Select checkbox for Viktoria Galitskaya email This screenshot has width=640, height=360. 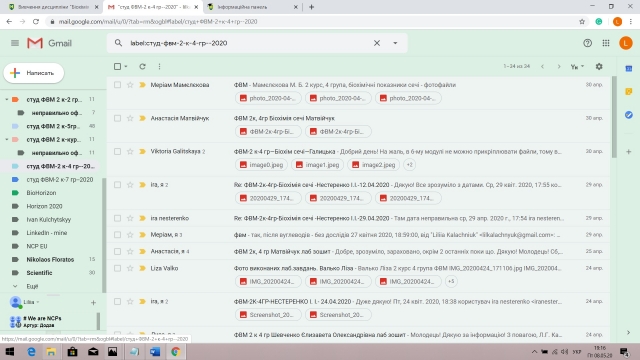click(x=118, y=151)
